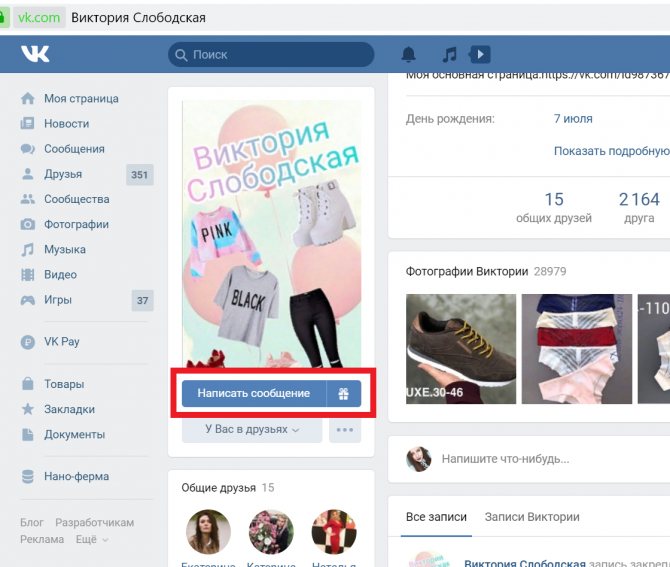Open the music note player icon
Screen dimensions: 670x567
click(x=450, y=54)
